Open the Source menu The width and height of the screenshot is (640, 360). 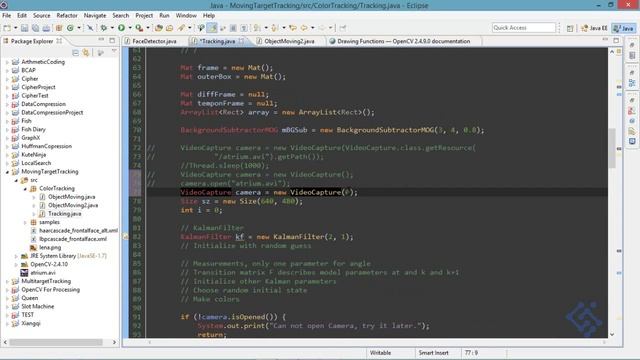pyautogui.click(x=42, y=15)
